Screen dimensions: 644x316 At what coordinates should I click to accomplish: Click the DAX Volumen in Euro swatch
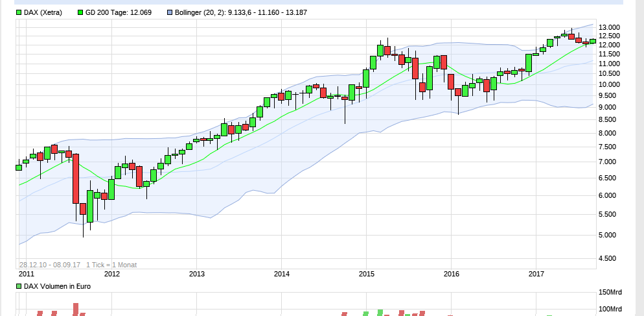(x=19, y=286)
